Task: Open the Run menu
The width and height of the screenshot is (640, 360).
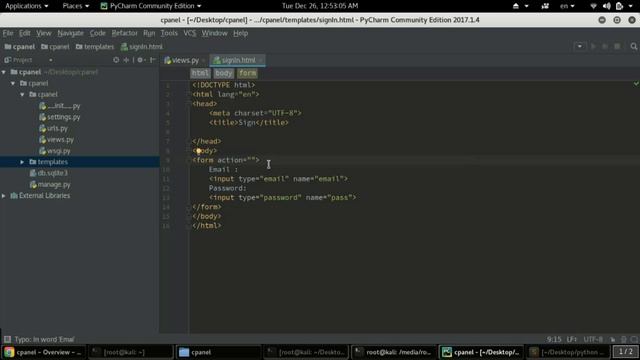Action: click(149, 33)
